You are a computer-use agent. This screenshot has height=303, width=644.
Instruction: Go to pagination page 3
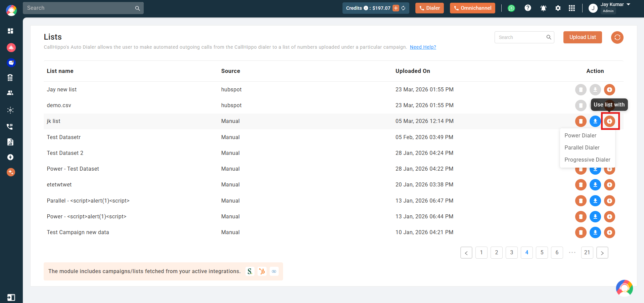tap(512, 253)
